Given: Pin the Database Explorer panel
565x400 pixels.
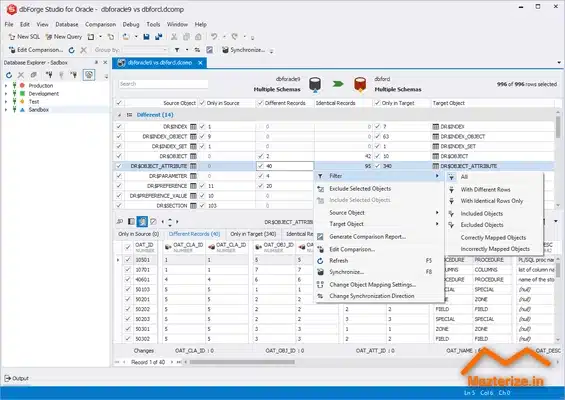Looking at the screenshot, I should coord(96,62).
